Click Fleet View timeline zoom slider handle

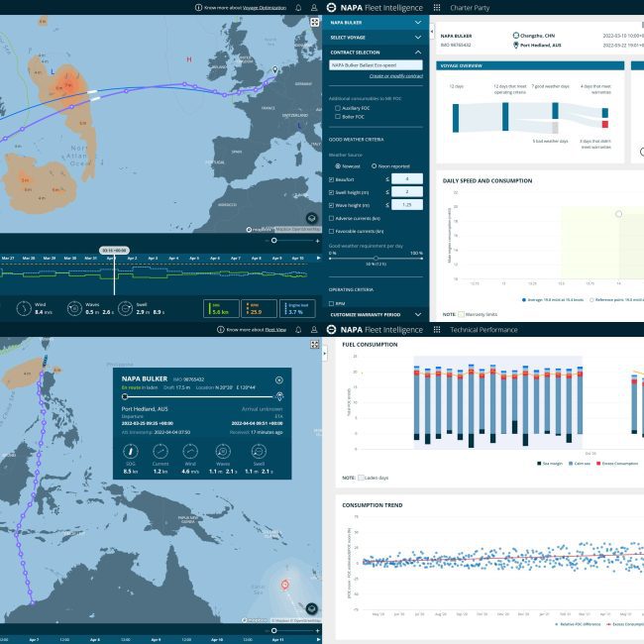click(x=273, y=630)
